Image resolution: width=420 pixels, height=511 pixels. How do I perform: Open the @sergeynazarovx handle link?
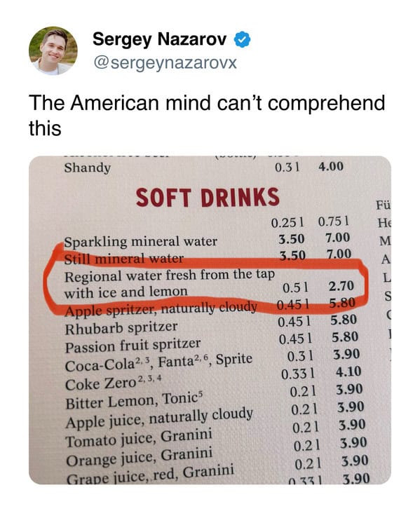click(x=165, y=62)
